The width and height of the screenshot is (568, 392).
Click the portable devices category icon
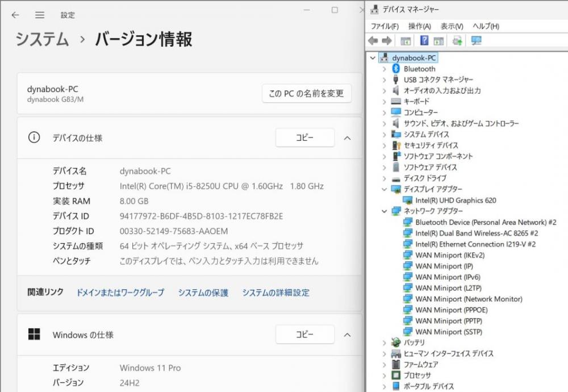(x=396, y=386)
